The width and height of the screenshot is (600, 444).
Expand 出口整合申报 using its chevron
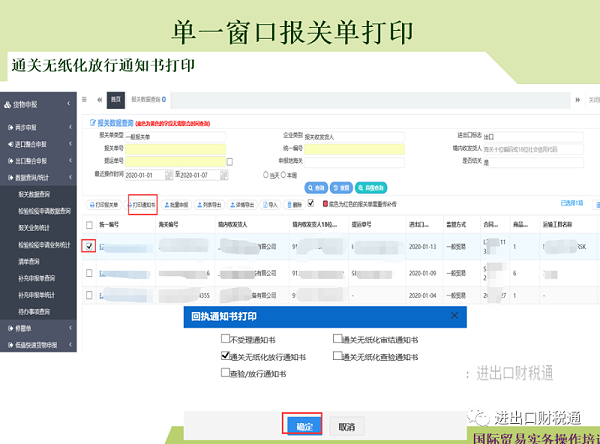click(x=70, y=160)
